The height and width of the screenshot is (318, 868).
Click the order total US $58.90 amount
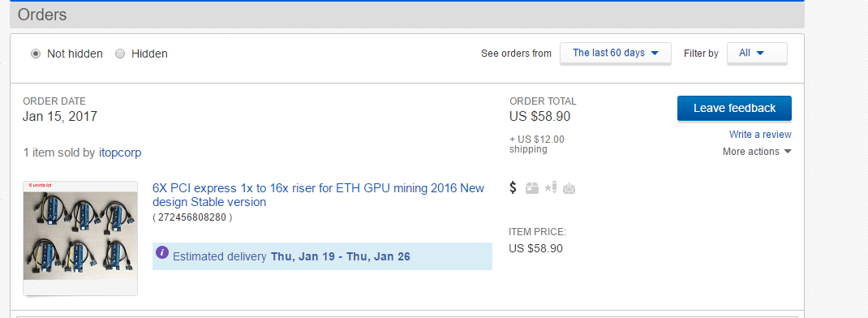pyautogui.click(x=539, y=117)
